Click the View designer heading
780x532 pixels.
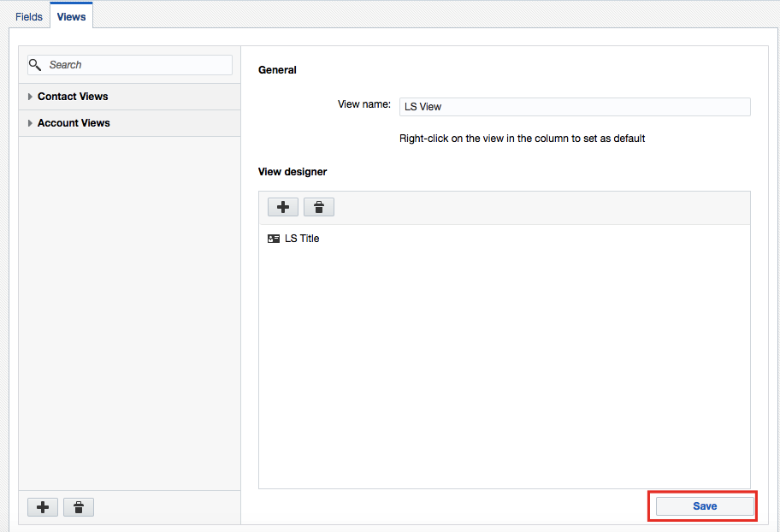(x=292, y=172)
